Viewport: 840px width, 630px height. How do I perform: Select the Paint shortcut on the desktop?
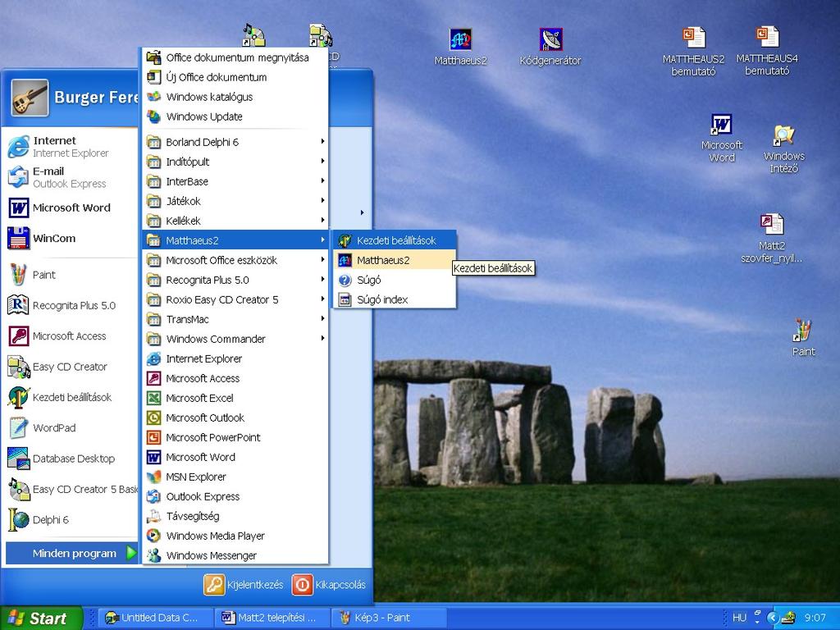pos(803,338)
